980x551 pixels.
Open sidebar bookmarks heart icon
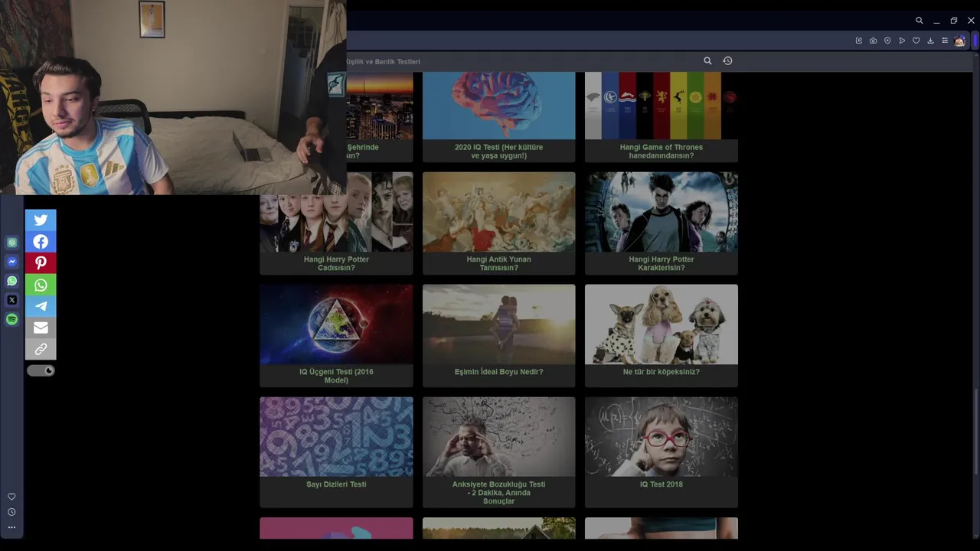pyautogui.click(x=11, y=497)
